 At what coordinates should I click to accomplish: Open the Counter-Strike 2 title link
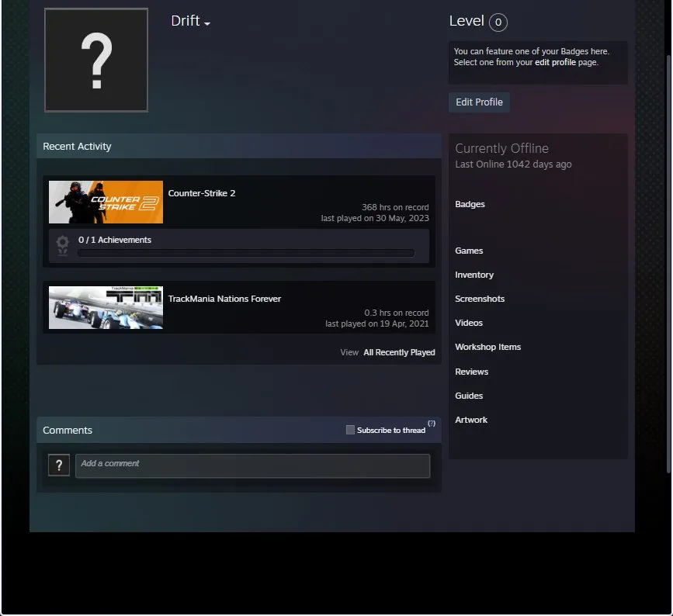[x=202, y=193]
